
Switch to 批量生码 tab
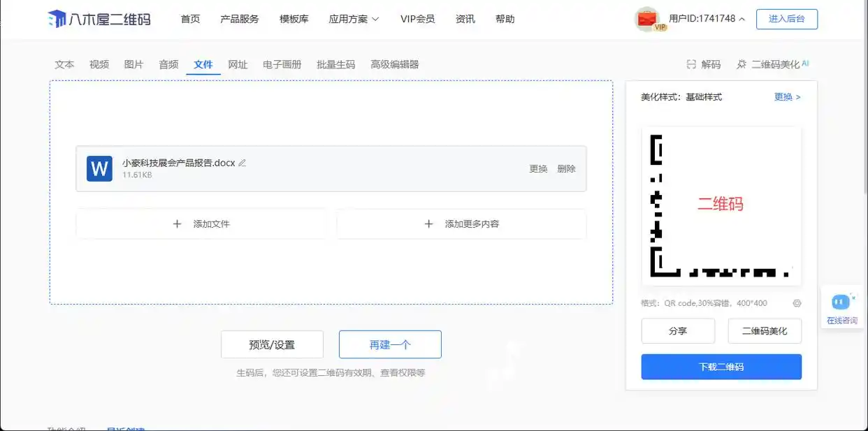336,64
